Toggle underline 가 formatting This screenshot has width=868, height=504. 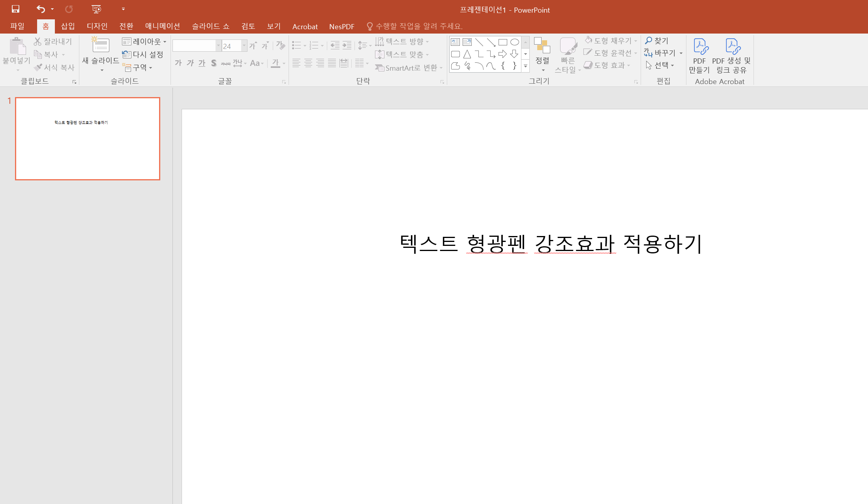pyautogui.click(x=202, y=63)
